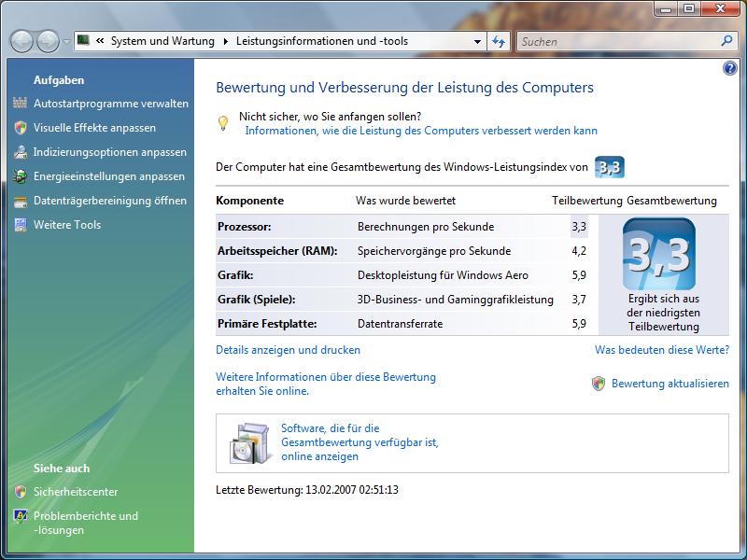Click Details anzeigen und drucken

coord(288,350)
